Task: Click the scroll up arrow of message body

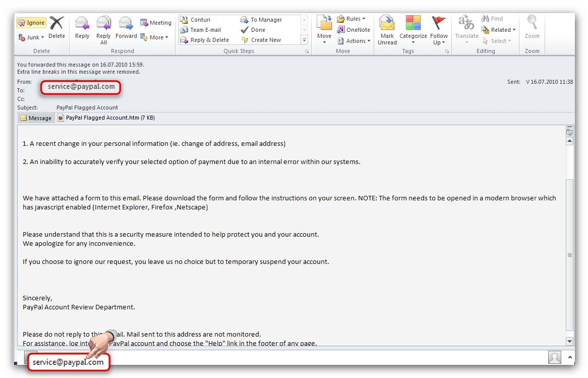Action: coord(570,141)
